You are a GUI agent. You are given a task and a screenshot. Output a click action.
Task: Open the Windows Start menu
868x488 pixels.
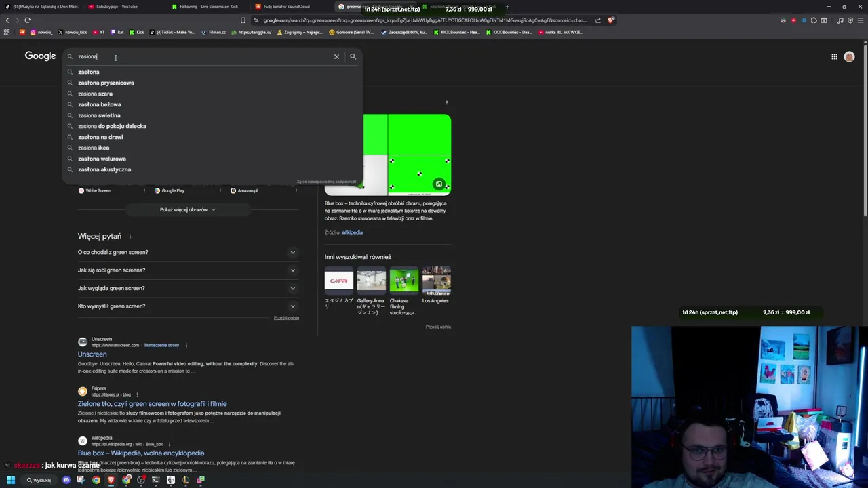click(x=11, y=480)
